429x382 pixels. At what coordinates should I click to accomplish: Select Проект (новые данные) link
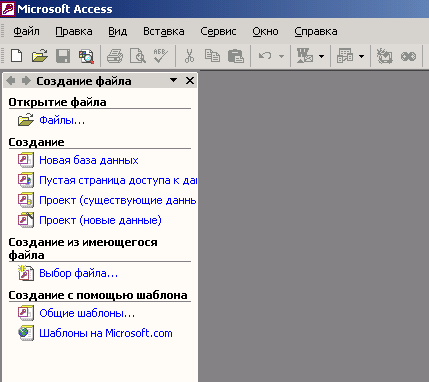pyautogui.click(x=100, y=220)
